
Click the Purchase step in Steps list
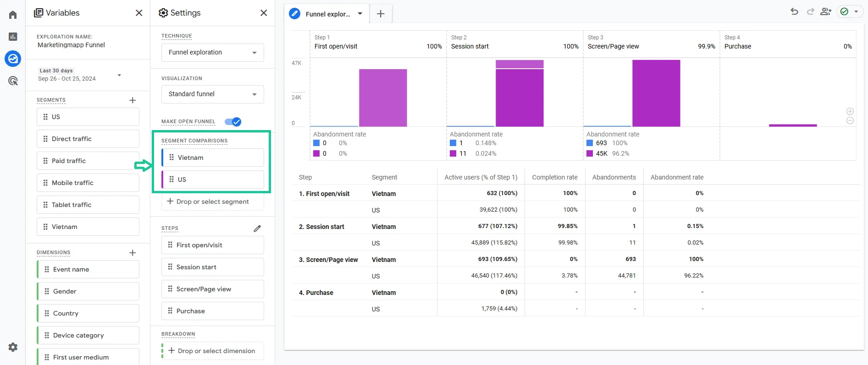tap(213, 311)
